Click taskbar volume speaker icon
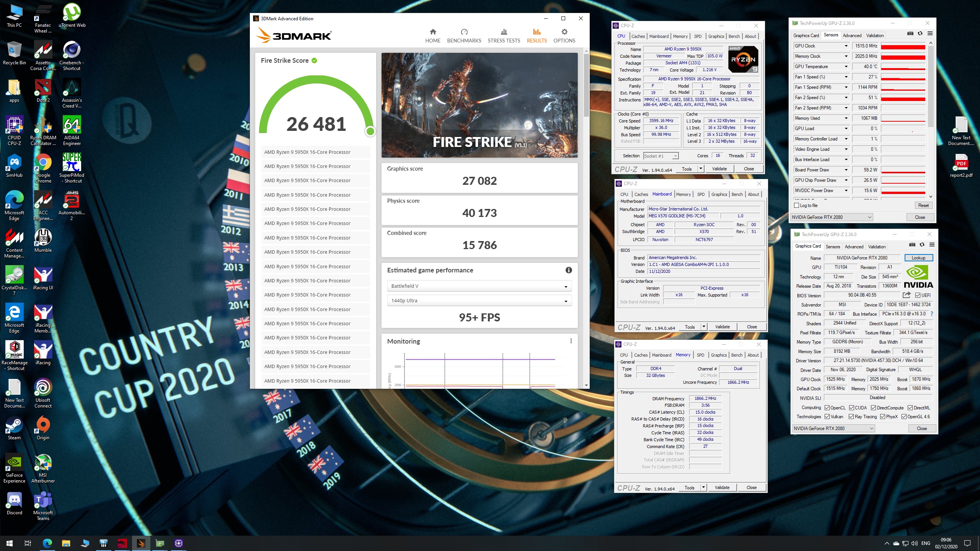Viewport: 980px width, 551px height. (915, 543)
